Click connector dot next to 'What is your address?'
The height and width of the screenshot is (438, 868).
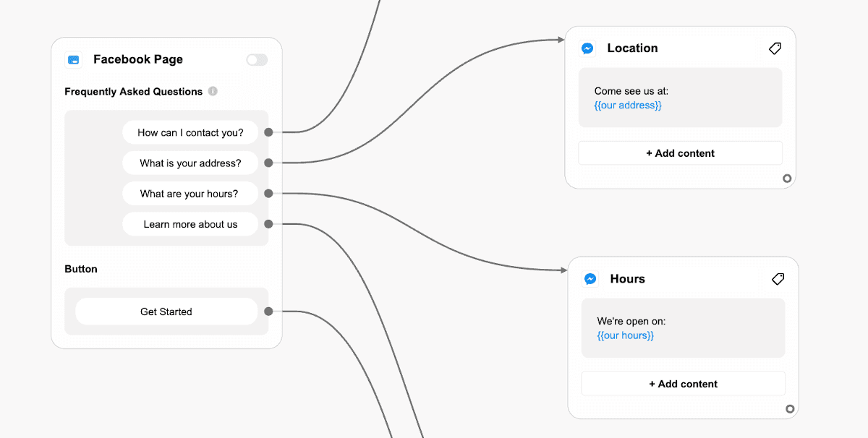coord(268,163)
